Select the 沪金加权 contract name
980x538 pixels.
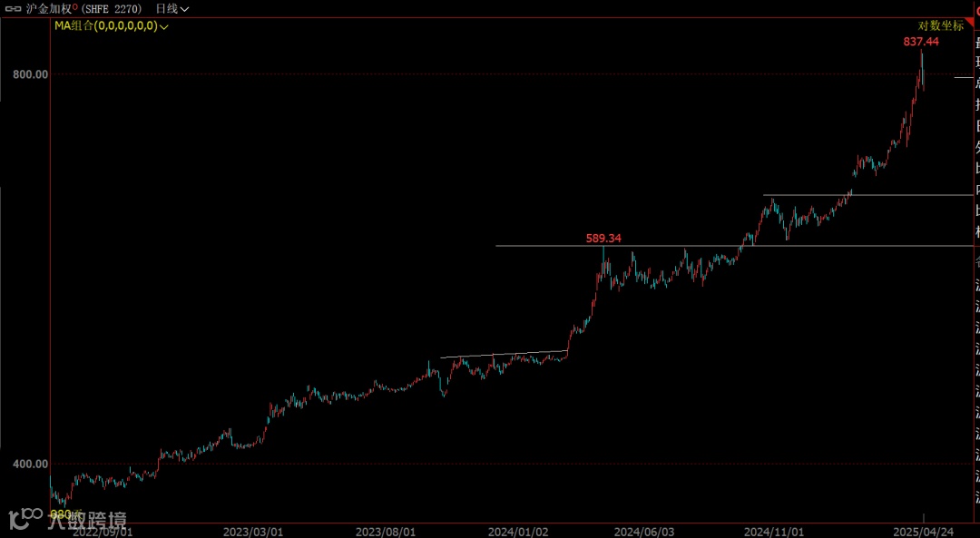pos(51,9)
